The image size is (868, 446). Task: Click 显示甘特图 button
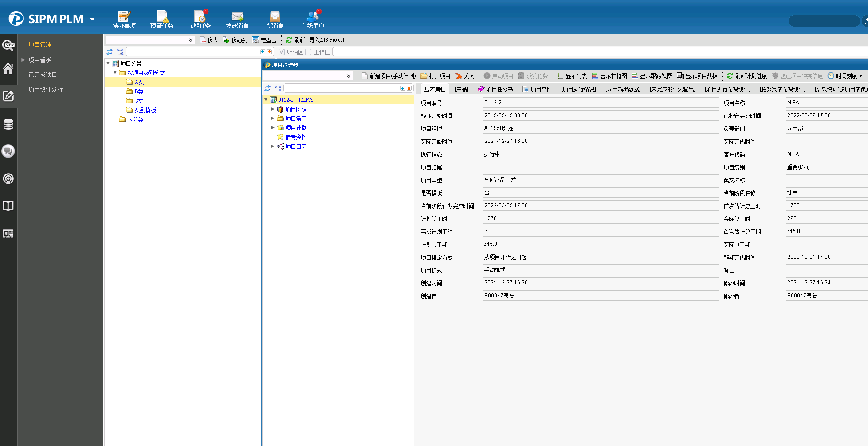coord(609,76)
